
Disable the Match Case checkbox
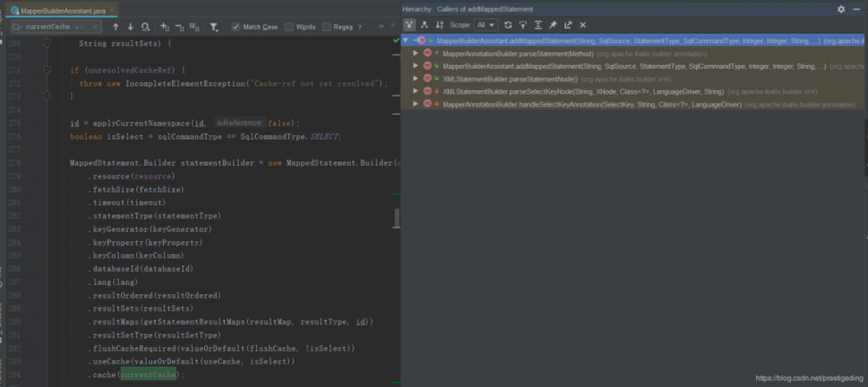click(236, 27)
